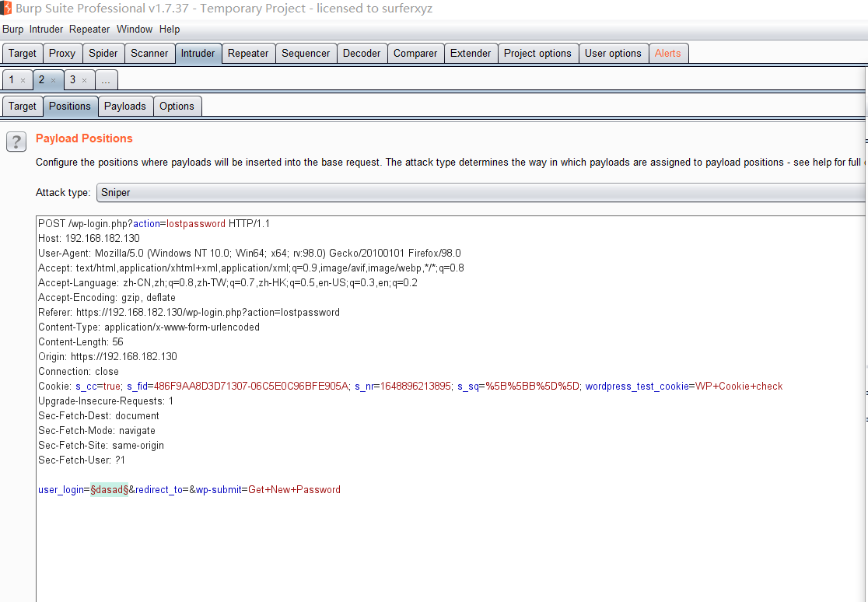This screenshot has width=868, height=602.
Task: Click the Sec-Fetch-User: ?1 line
Action: pyautogui.click(x=82, y=460)
